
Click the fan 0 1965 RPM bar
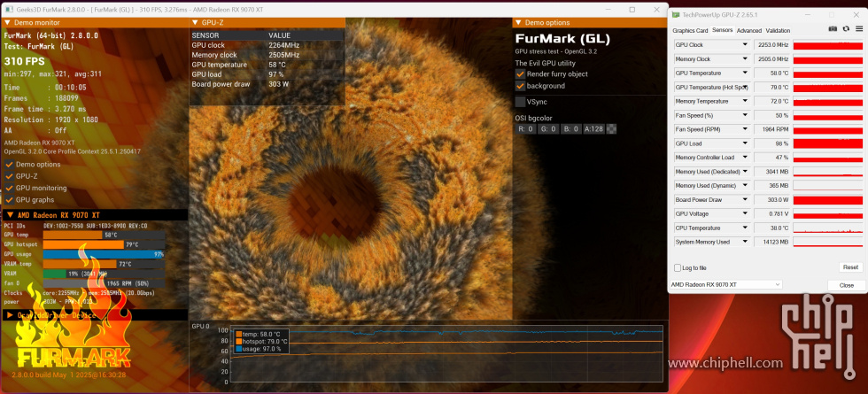coord(105,283)
